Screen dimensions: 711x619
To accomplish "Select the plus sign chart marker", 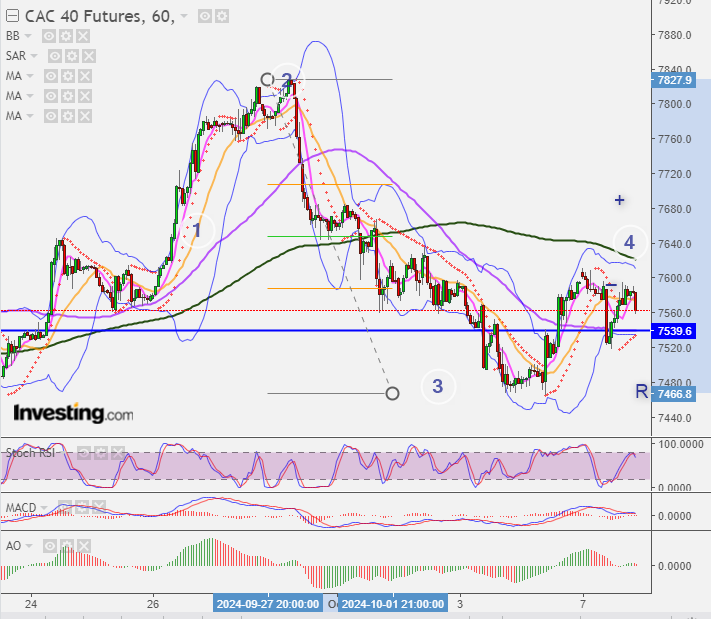I will pos(619,200).
